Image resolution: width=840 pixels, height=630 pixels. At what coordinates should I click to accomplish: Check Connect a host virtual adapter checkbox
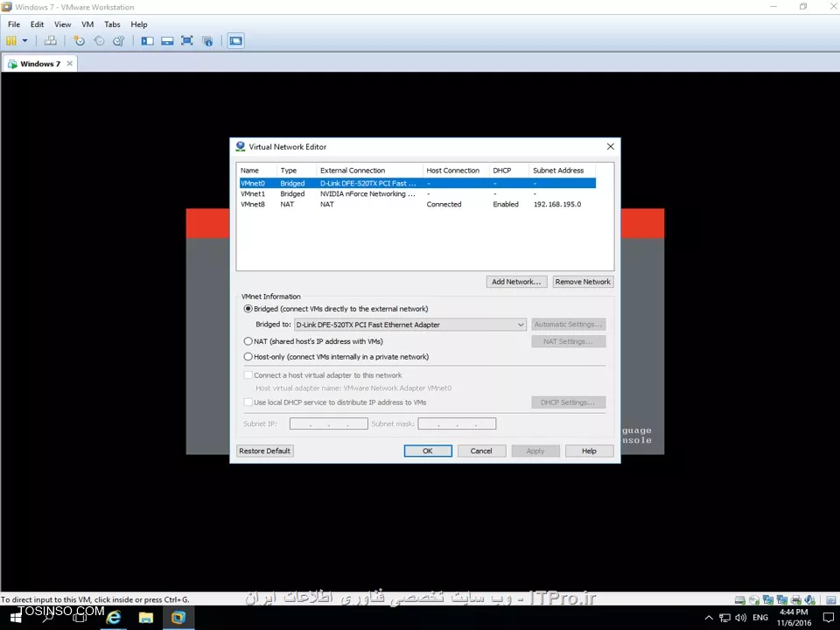[x=248, y=375]
